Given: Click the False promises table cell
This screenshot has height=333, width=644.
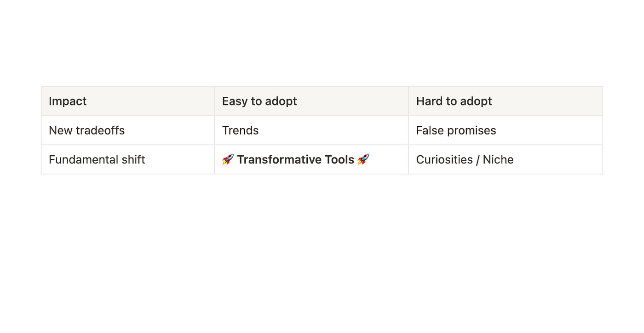Looking at the screenshot, I should click(x=456, y=130).
